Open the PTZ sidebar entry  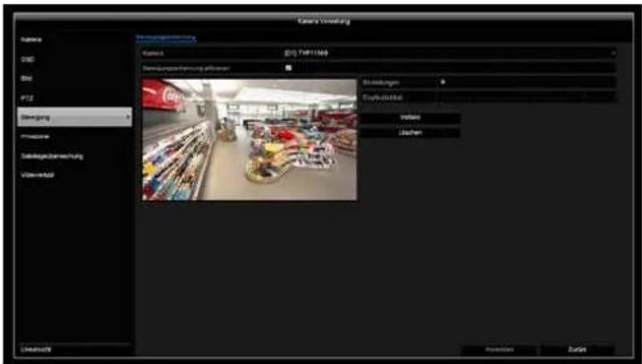coord(27,98)
